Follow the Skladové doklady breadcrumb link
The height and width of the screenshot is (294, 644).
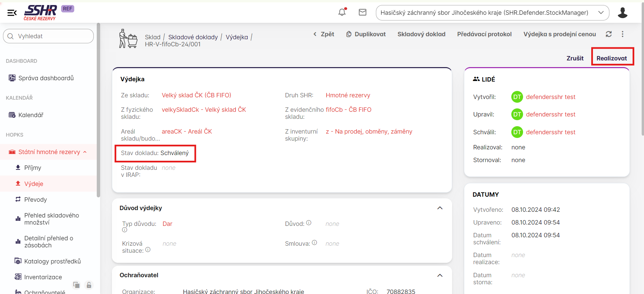coord(193,37)
